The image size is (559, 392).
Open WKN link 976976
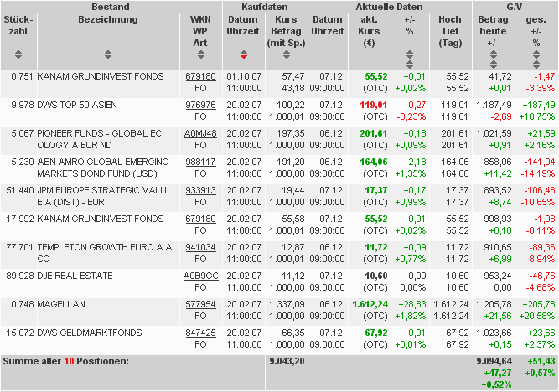click(x=200, y=106)
